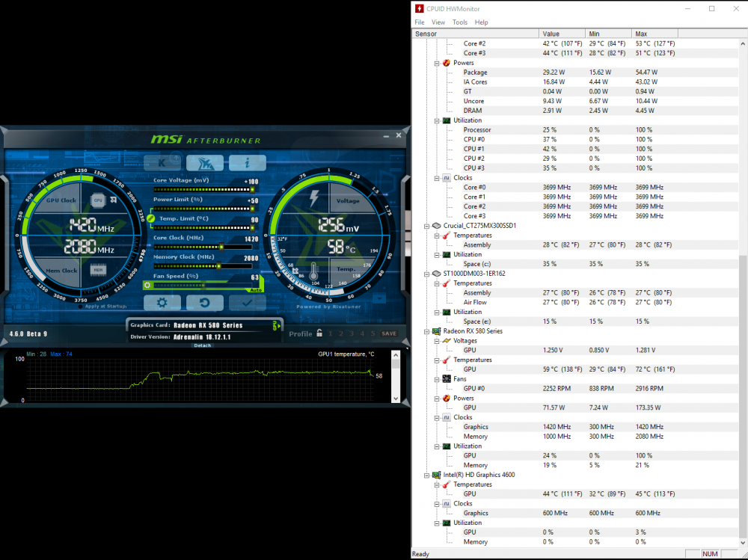Click the 71.57 W GPU power value

click(x=554, y=407)
